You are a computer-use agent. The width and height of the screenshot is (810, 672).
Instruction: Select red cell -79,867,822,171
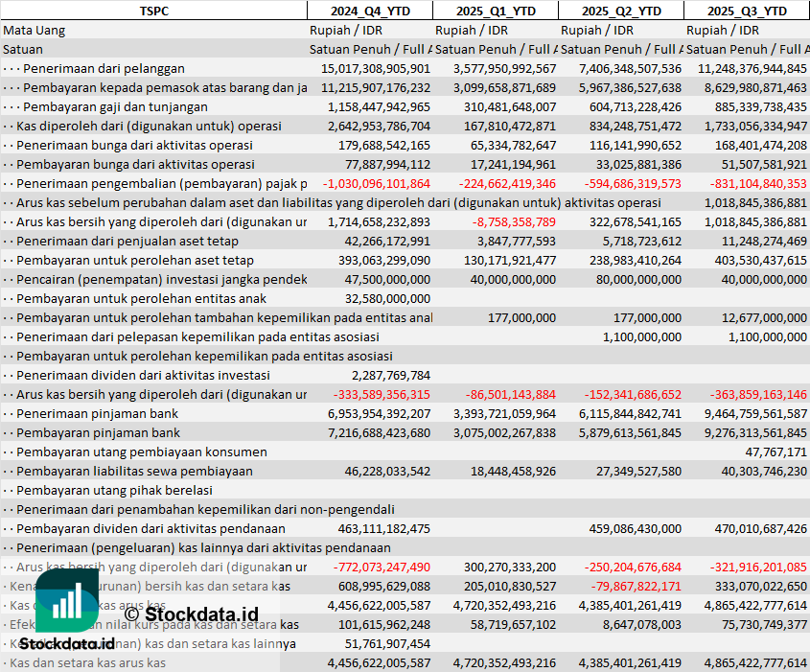pos(636,587)
